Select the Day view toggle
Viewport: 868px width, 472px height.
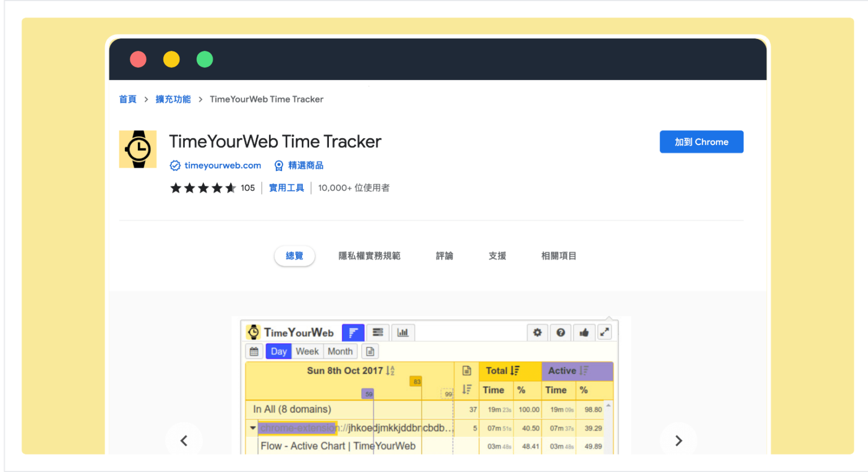(x=278, y=351)
